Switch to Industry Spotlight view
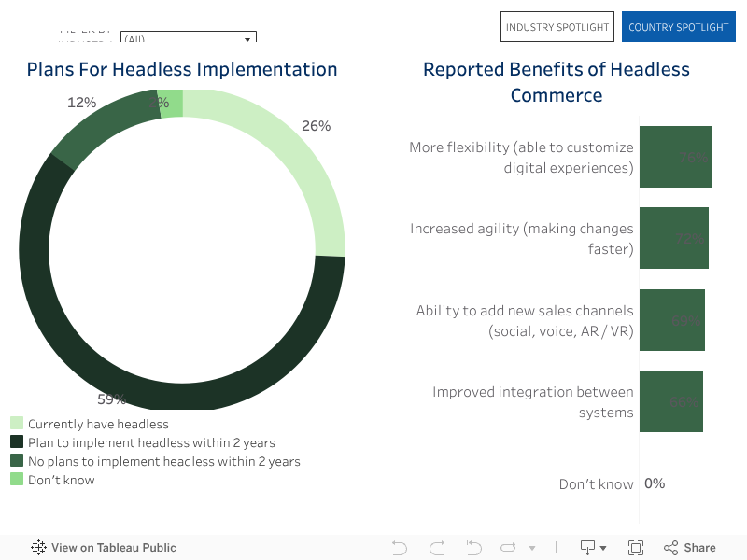This screenshot has height=560, width=747. 557,27
